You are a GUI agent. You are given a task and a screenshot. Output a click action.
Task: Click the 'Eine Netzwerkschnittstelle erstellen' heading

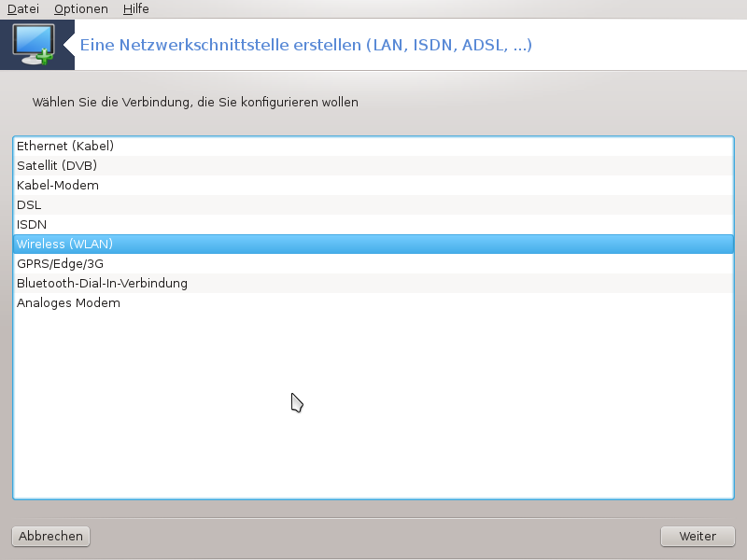point(306,45)
